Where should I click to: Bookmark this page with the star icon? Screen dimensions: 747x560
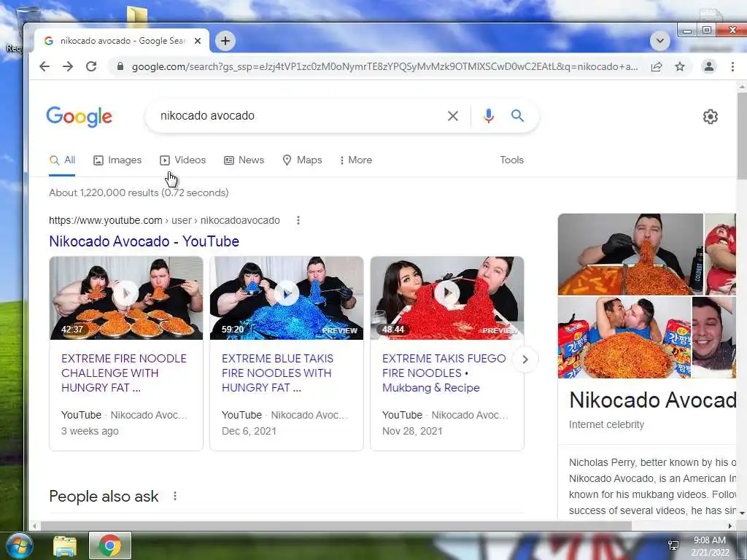(680, 66)
